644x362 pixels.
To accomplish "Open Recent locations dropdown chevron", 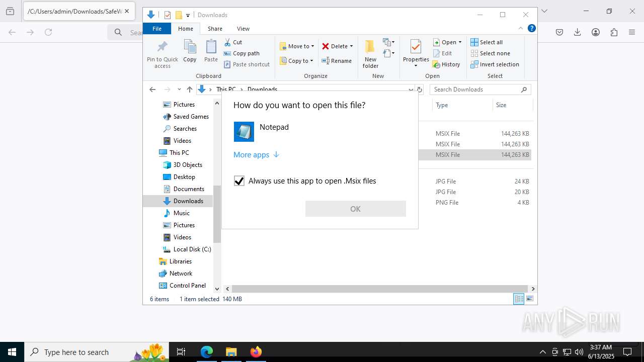I will [179, 89].
